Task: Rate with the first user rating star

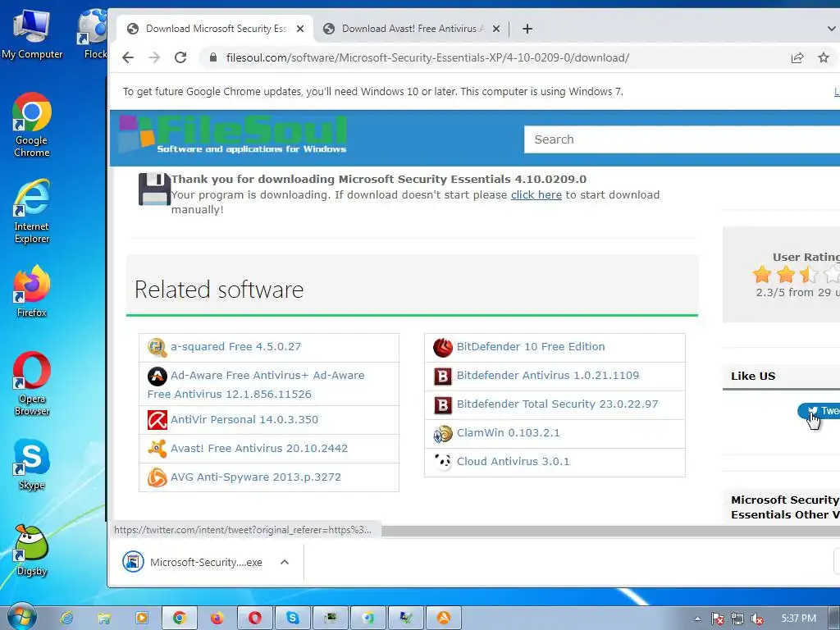Action: [761, 275]
